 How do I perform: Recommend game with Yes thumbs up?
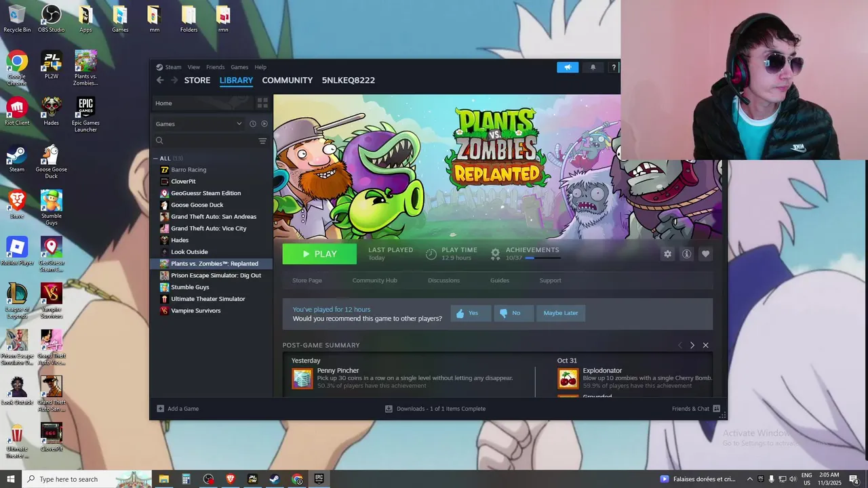(x=470, y=313)
